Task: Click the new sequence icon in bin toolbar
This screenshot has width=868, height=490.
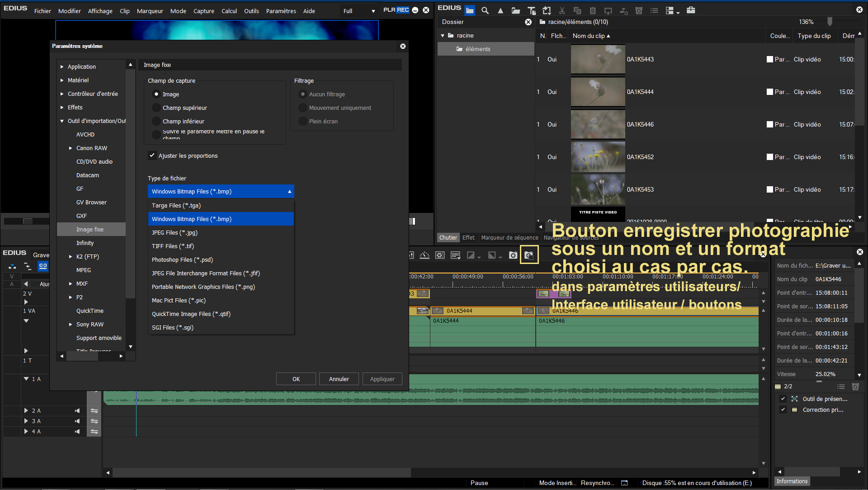Action: [547, 10]
